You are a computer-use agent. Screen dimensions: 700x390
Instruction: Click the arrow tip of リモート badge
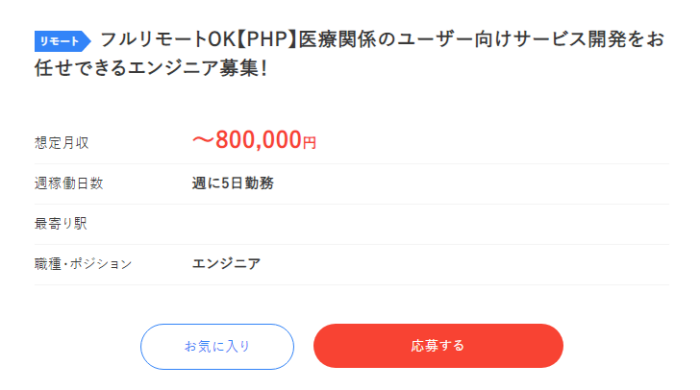point(86,41)
